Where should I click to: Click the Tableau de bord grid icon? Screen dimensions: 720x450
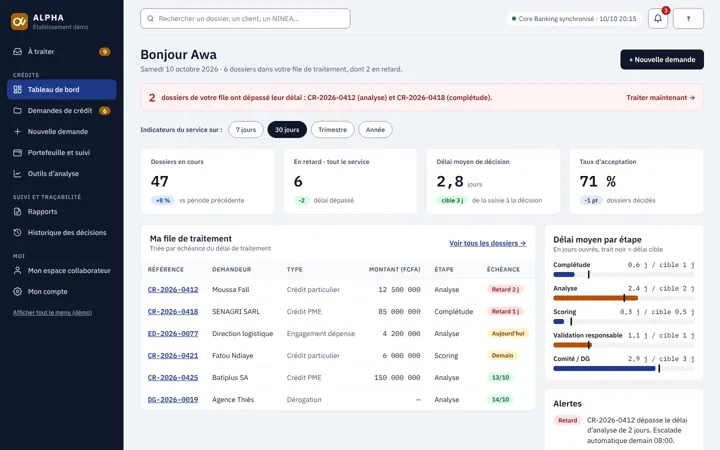click(17, 90)
